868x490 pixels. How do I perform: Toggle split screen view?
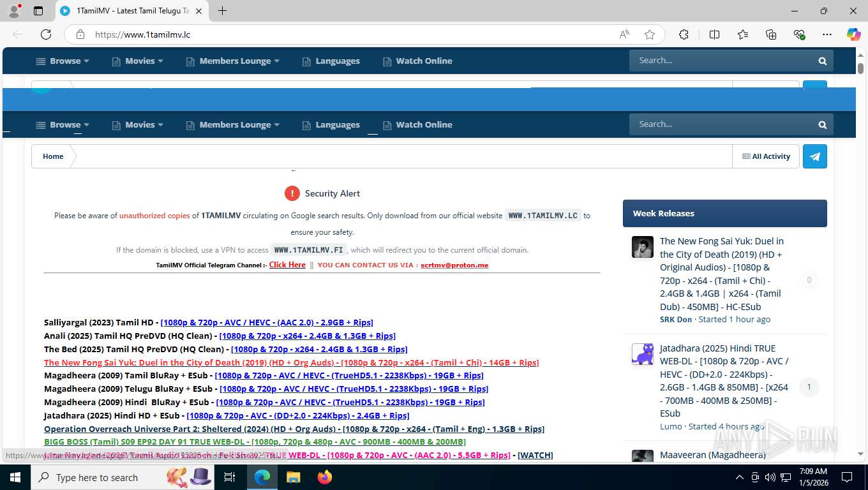714,34
